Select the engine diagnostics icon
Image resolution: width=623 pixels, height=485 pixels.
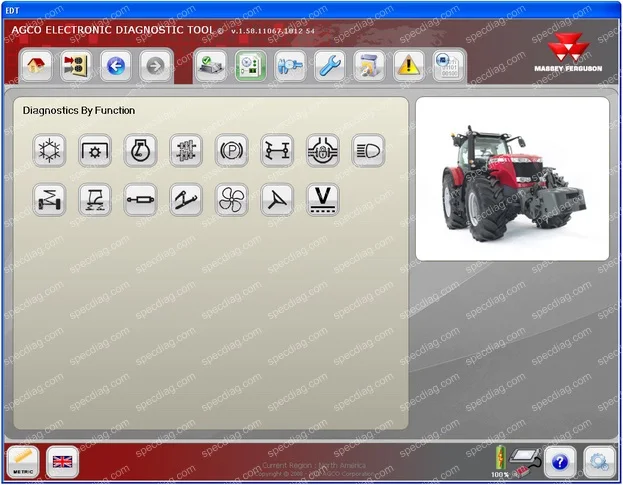pos(140,151)
